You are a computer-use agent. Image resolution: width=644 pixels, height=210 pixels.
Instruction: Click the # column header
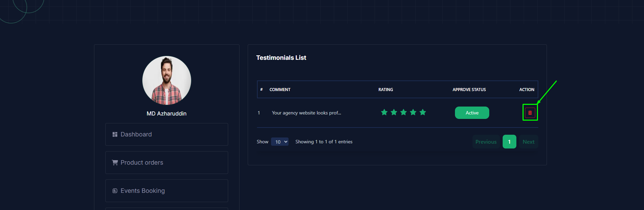tap(261, 89)
